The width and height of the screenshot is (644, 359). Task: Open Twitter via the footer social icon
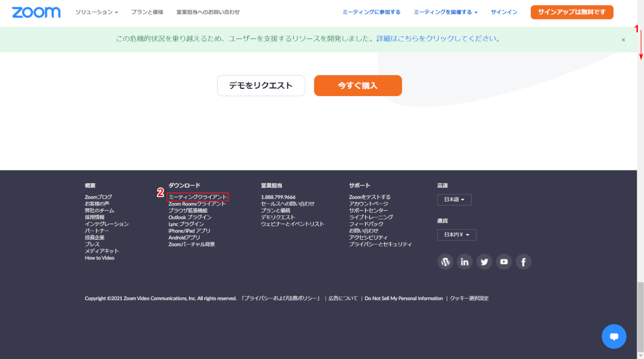[x=484, y=262]
